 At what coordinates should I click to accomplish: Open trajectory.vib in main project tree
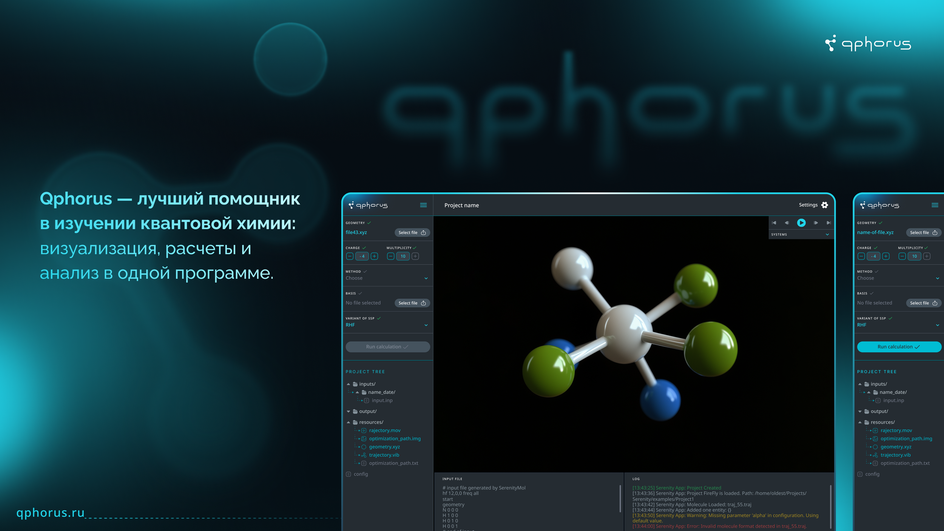click(384, 455)
